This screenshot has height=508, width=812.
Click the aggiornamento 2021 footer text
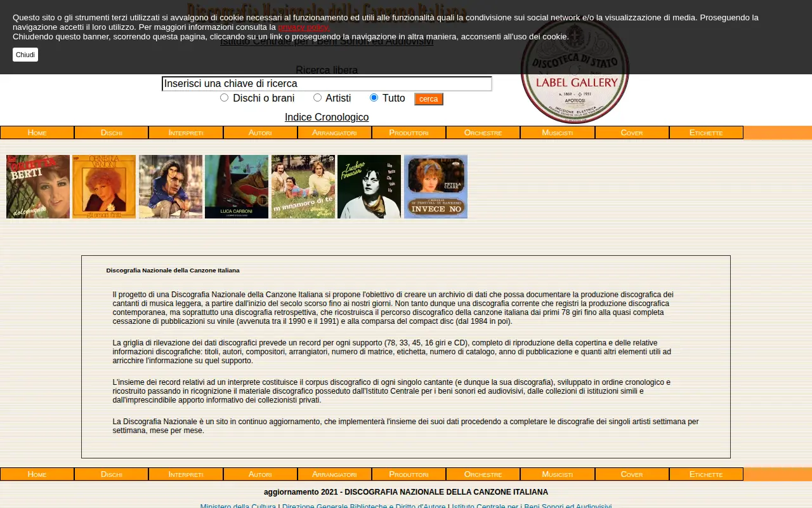(406, 492)
